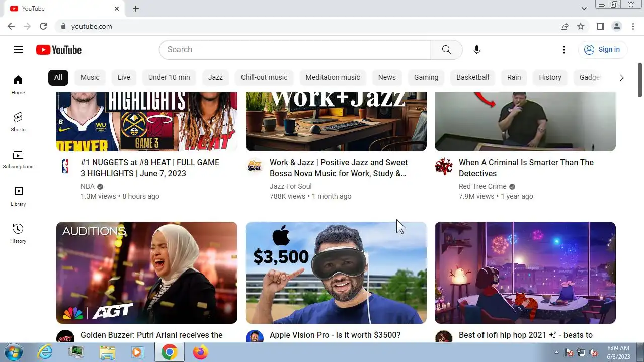Open a new browser tab

136,9
